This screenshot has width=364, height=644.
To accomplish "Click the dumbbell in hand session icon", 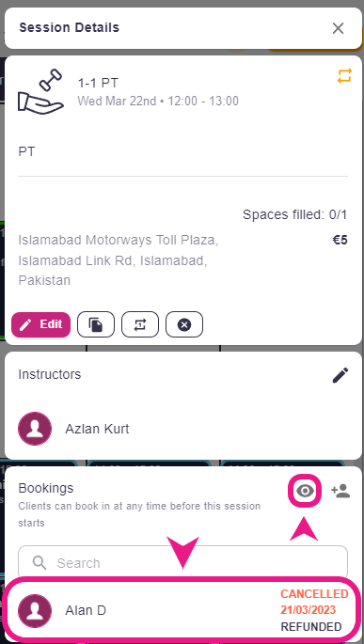I will 40,90.
